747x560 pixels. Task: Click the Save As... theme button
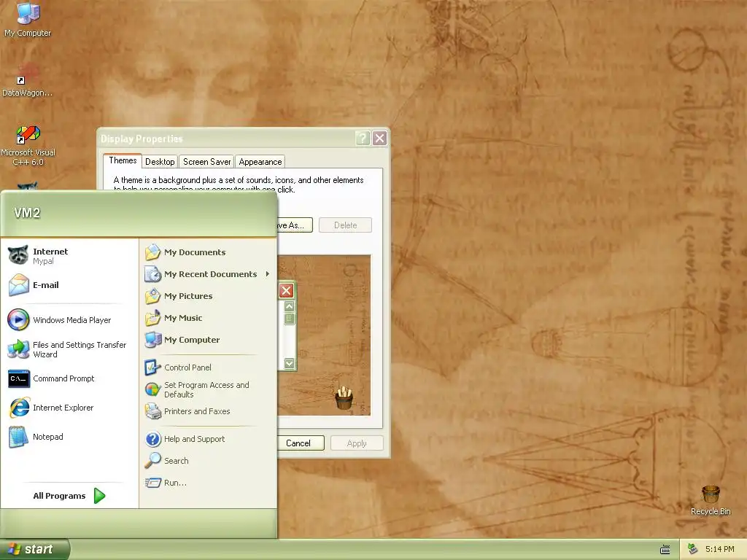tap(295, 225)
